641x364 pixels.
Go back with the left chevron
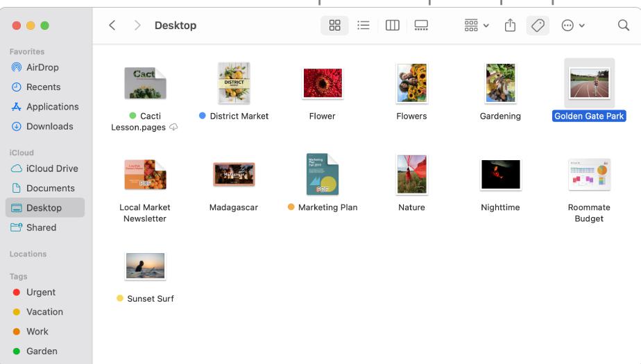[x=112, y=26]
